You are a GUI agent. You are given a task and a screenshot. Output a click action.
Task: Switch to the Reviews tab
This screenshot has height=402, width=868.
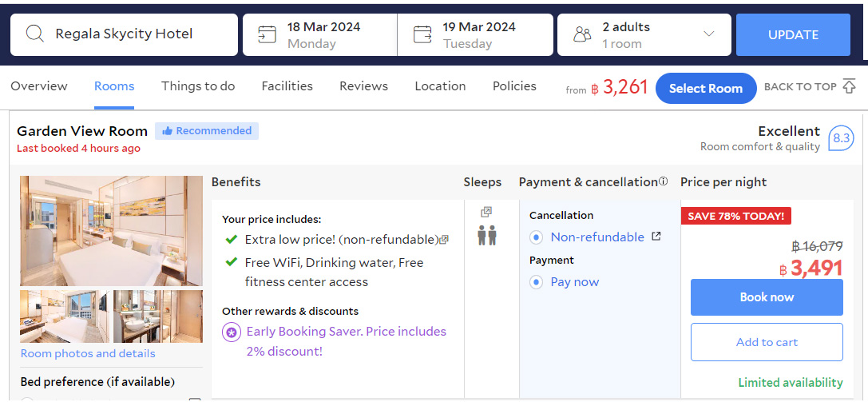(363, 86)
